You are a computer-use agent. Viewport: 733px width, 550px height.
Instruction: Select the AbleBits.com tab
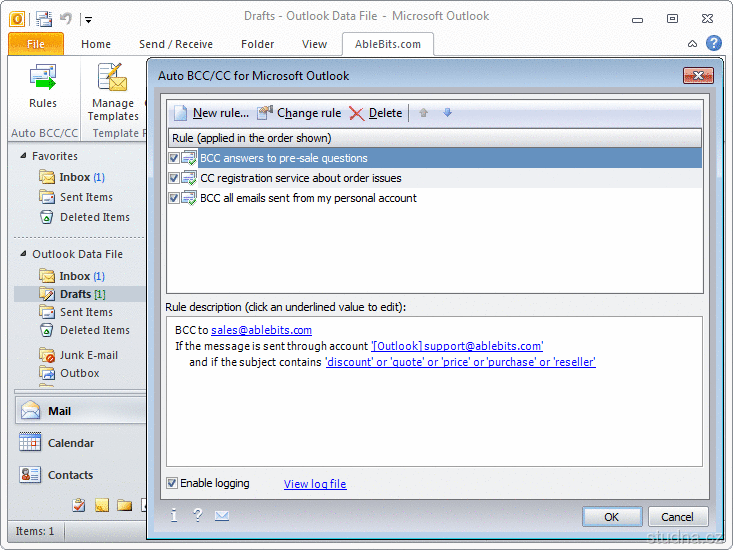(x=388, y=44)
